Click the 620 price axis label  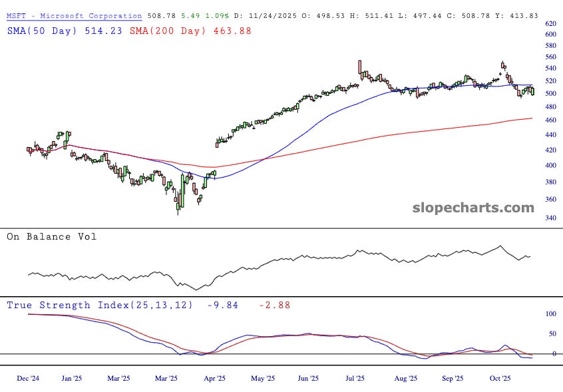coord(551,24)
